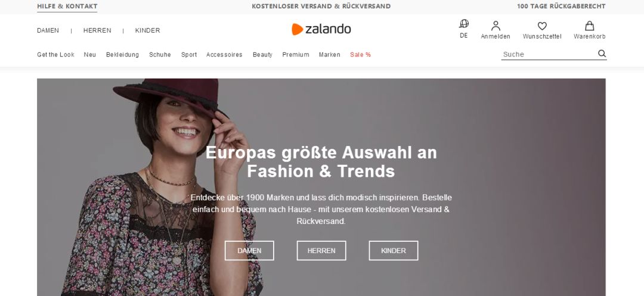Viewport: 644px width, 296px height.
Task: Click the HERREN button in the banner
Action: 321,251
